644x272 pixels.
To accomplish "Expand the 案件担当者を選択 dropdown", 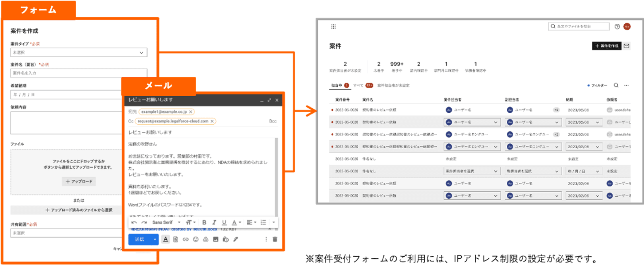I will click(x=472, y=171).
